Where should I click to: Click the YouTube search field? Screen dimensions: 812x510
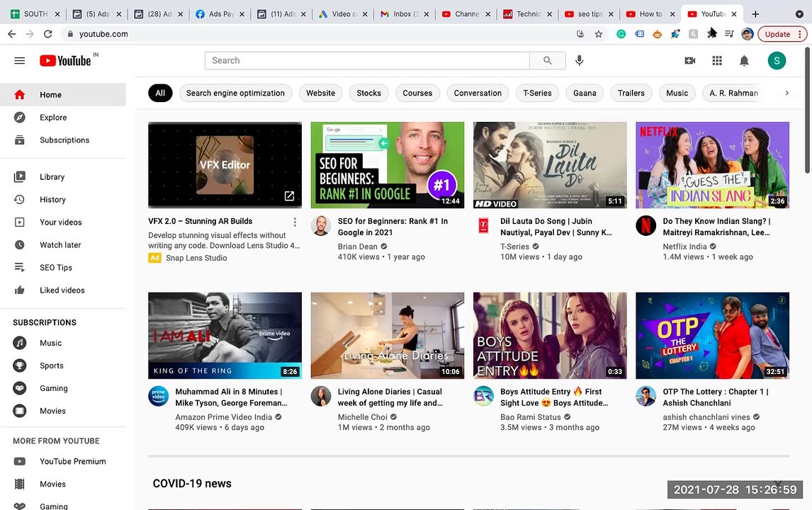point(367,61)
